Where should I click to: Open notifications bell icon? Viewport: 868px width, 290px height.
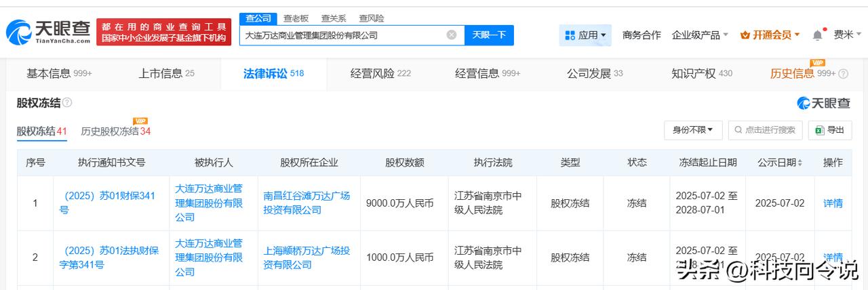[817, 35]
